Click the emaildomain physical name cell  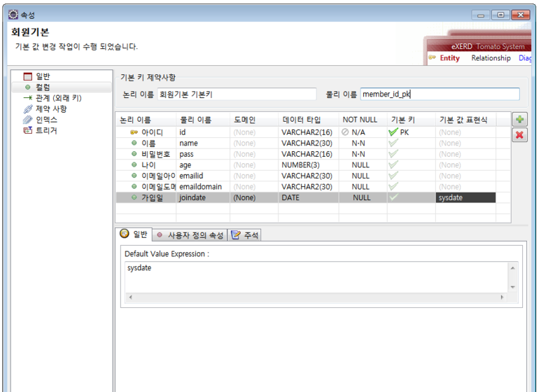click(x=203, y=186)
